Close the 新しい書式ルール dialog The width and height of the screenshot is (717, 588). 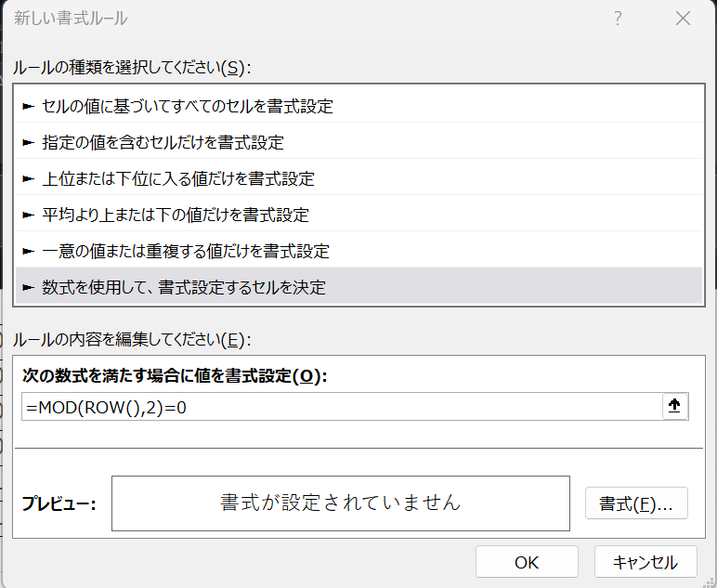pos(684,19)
